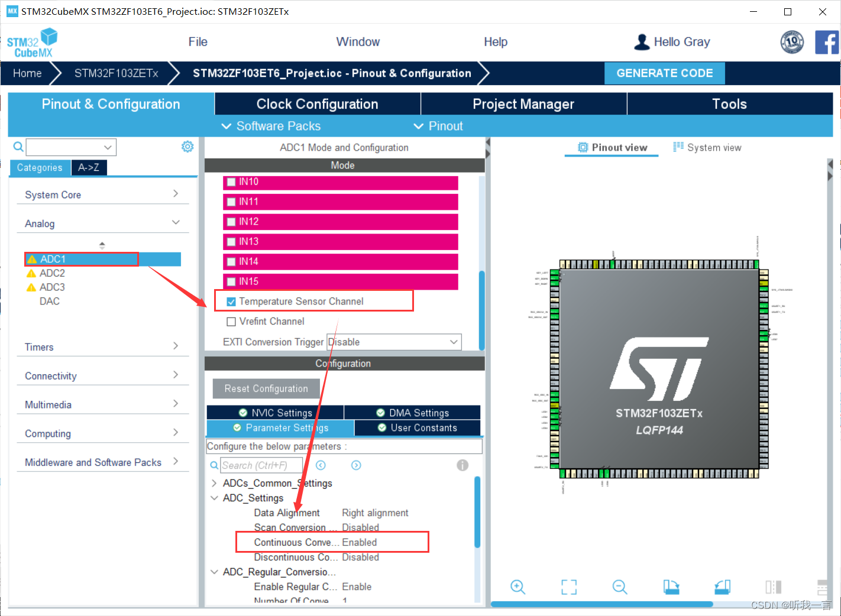Click the Pinout view chip icon

583,147
